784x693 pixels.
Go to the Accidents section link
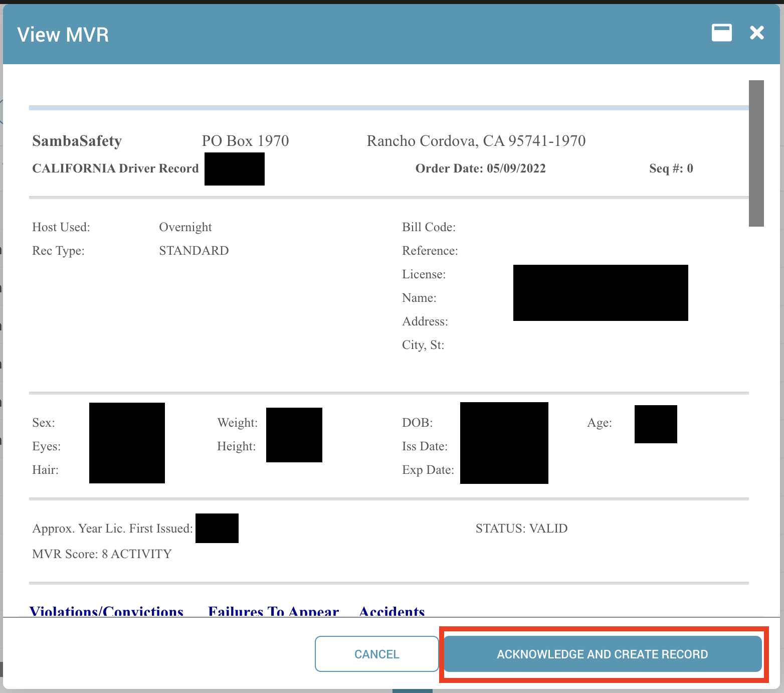pos(392,611)
